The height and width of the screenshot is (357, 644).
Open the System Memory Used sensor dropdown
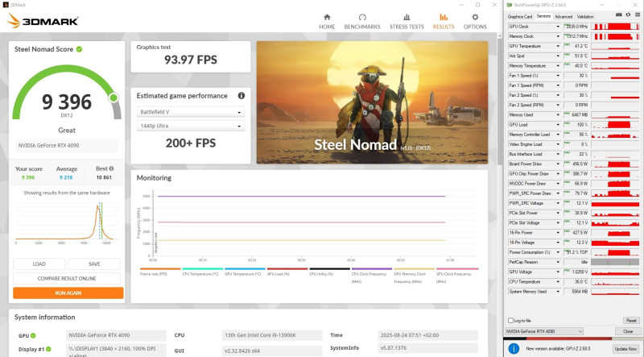[558, 292]
